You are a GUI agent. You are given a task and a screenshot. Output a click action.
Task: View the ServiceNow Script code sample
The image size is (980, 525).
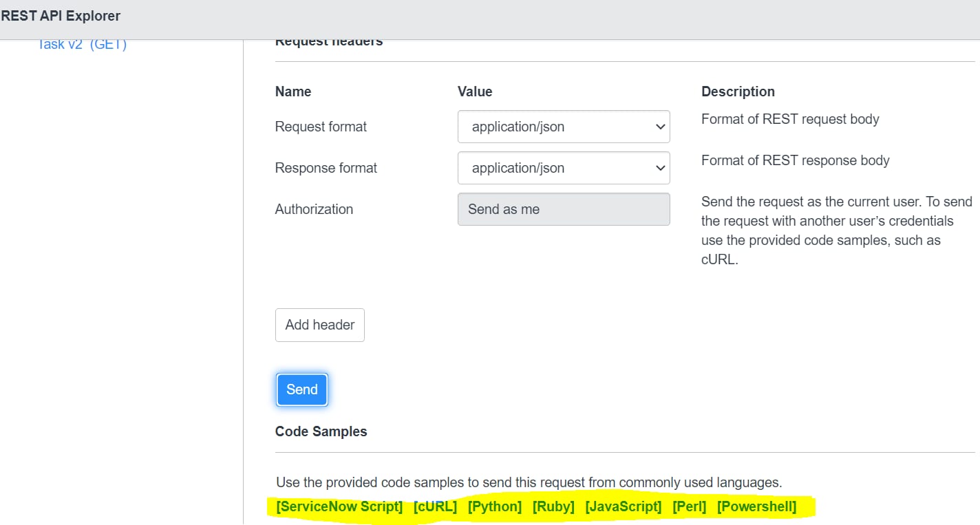coord(339,506)
